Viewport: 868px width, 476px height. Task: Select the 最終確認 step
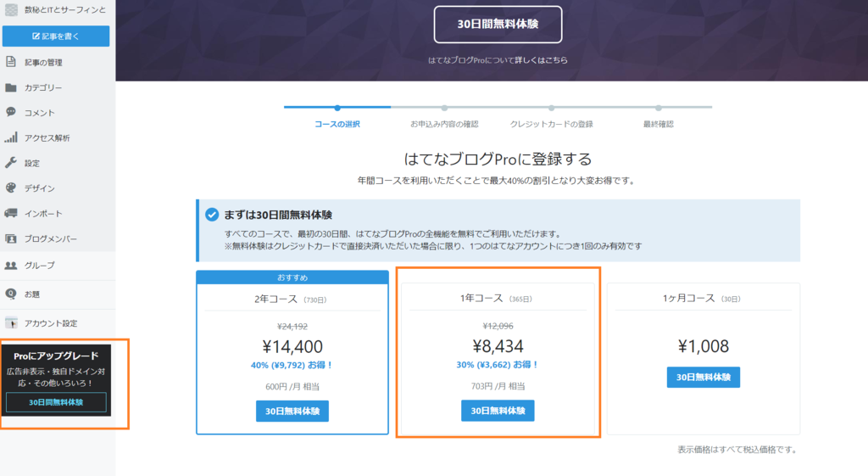pos(658,124)
